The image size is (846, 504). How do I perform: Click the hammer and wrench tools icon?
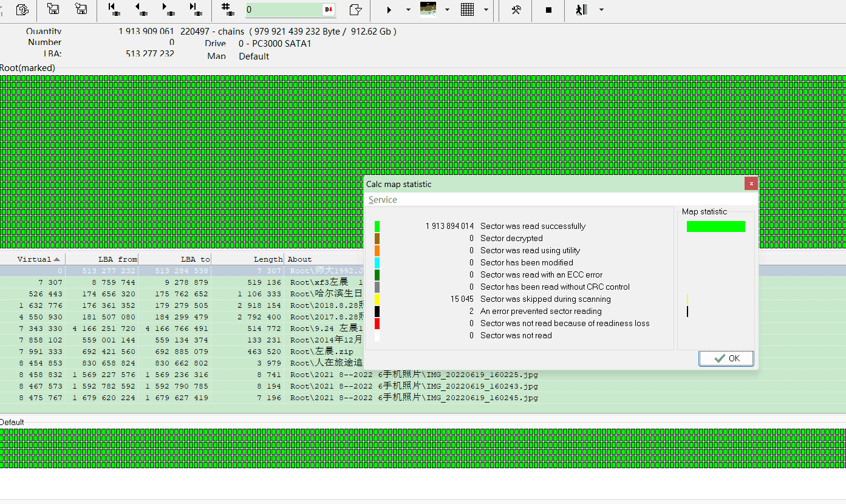pyautogui.click(x=516, y=10)
